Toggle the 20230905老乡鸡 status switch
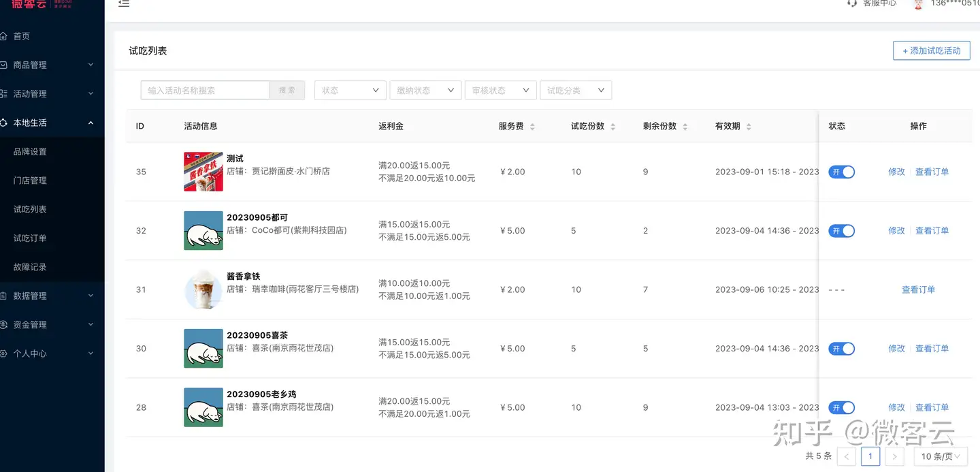The width and height of the screenshot is (980, 472). [841, 408]
